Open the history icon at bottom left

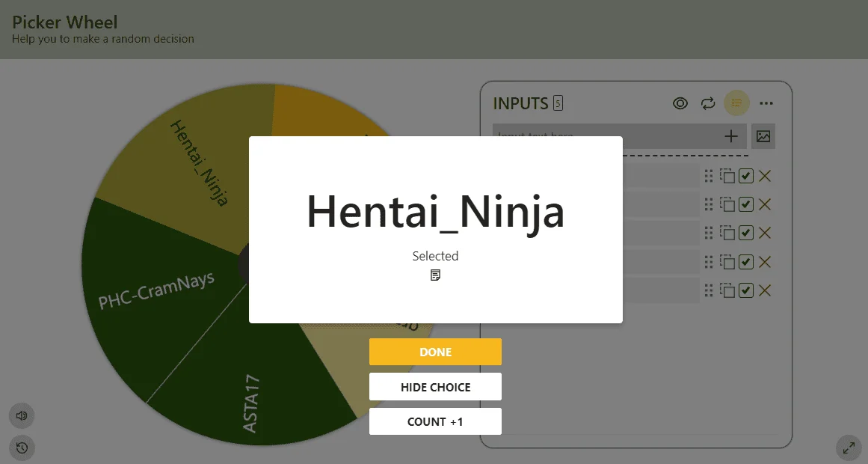coord(22,448)
